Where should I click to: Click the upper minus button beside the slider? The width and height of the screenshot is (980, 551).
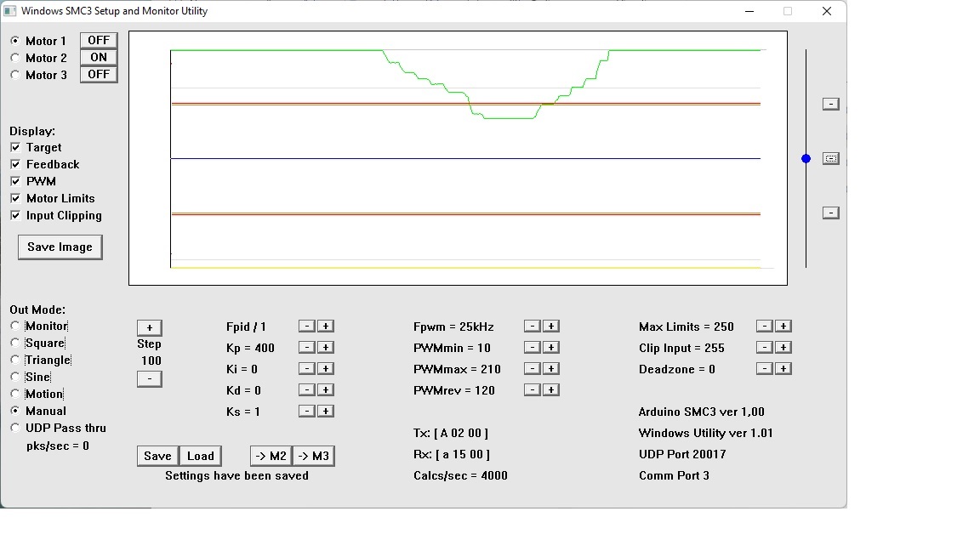[830, 105]
